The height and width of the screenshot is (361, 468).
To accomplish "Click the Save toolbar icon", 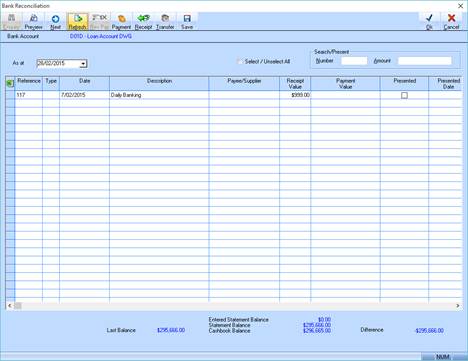I will 187,22.
